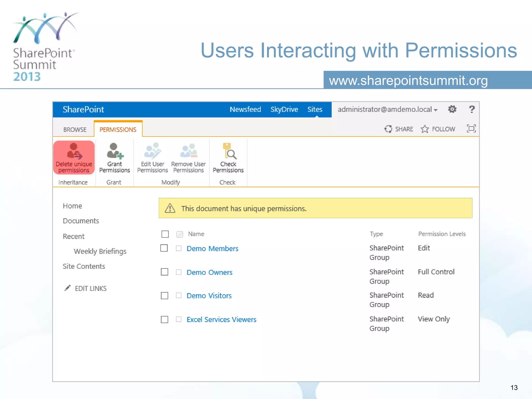Toggle focus on content icon
This screenshot has width=532, height=399.
pyautogui.click(x=471, y=129)
